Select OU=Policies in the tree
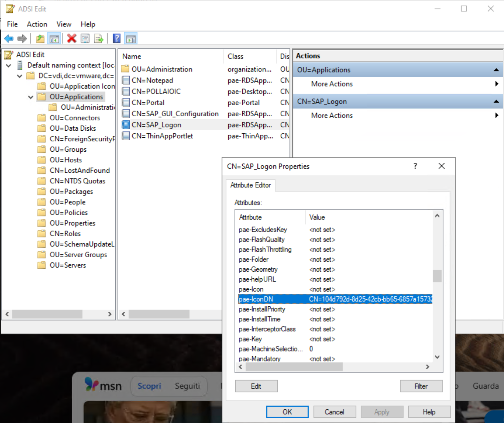This screenshot has height=423, width=504. tap(69, 213)
